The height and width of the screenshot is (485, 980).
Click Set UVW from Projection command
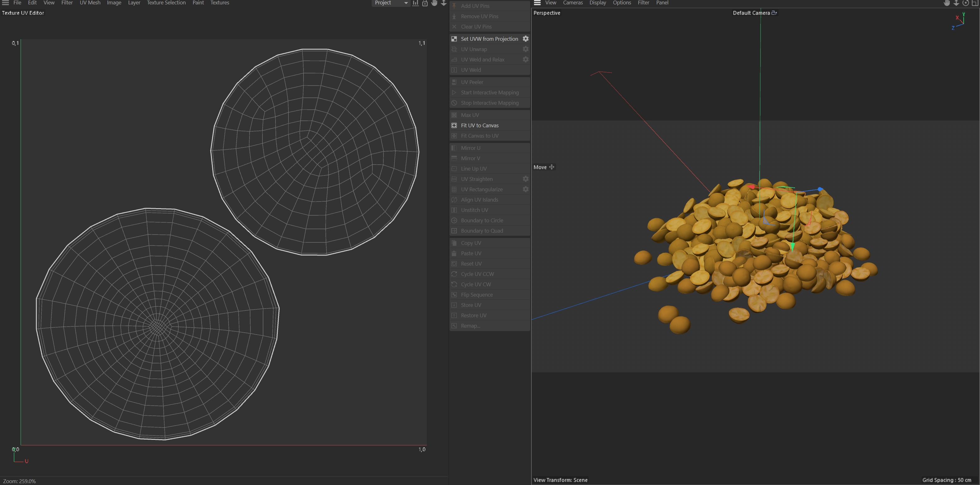489,39
